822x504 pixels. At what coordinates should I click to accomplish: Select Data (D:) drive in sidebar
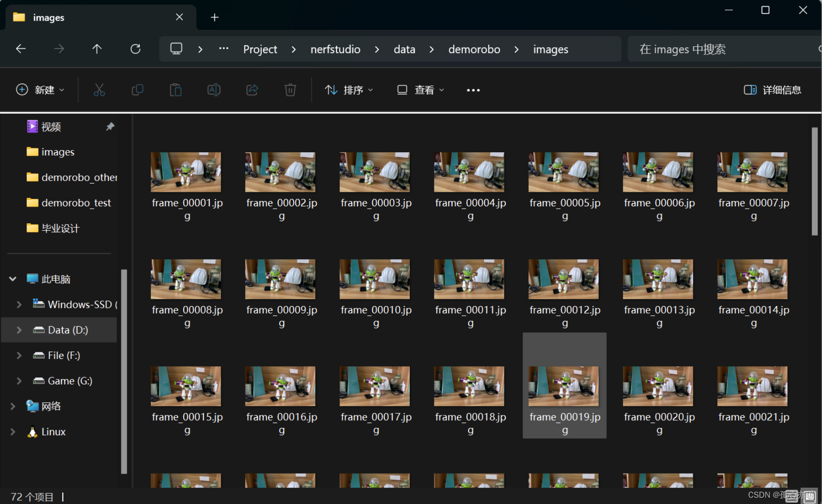(x=58, y=330)
